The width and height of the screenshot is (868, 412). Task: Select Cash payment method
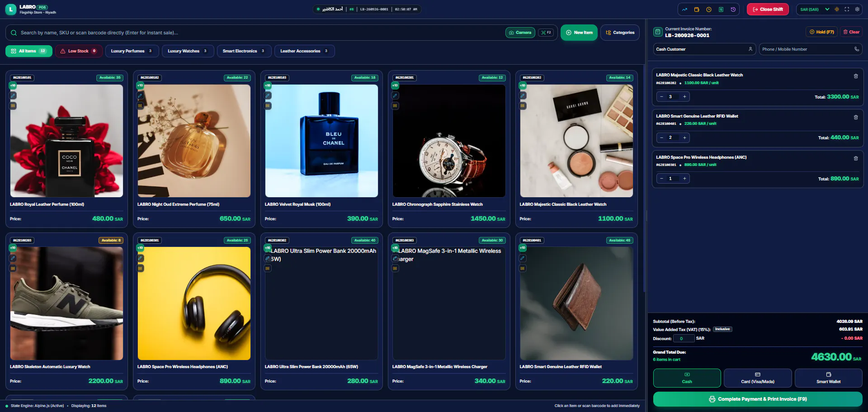687,378
